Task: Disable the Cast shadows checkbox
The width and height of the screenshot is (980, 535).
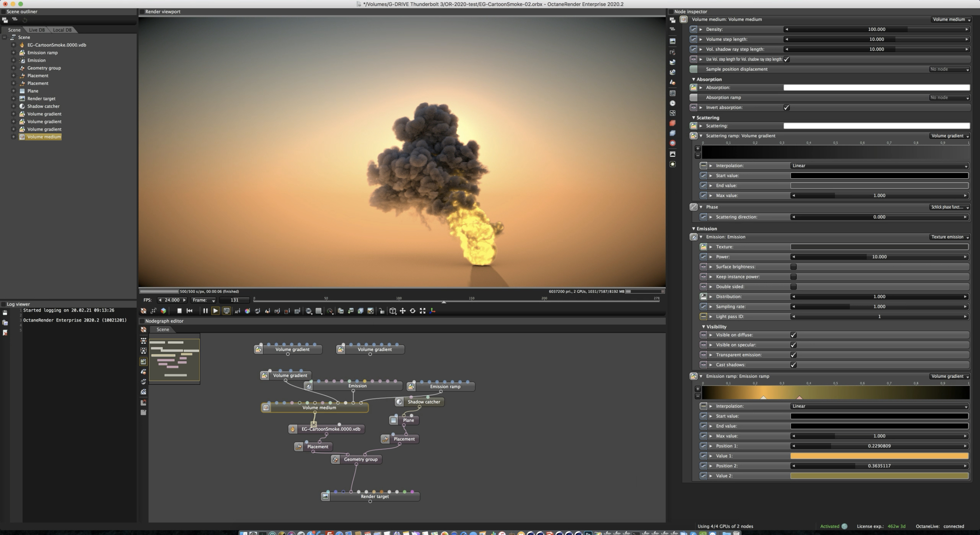Action: point(793,365)
